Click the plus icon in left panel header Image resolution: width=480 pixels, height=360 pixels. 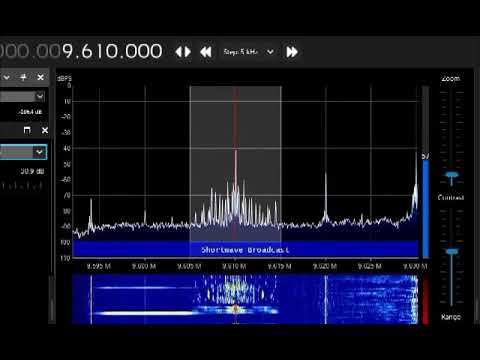[x=23, y=77]
